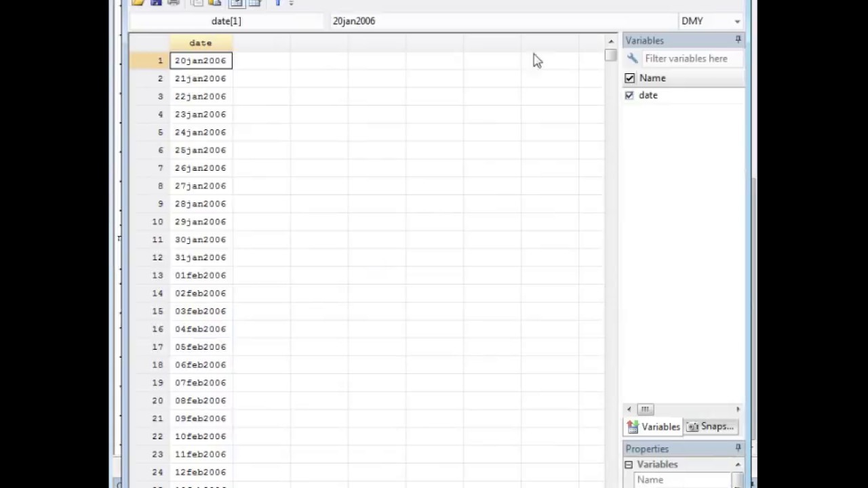Image resolution: width=868 pixels, height=488 pixels.
Task: Click Variables list scroll left arrow
Action: tap(629, 409)
